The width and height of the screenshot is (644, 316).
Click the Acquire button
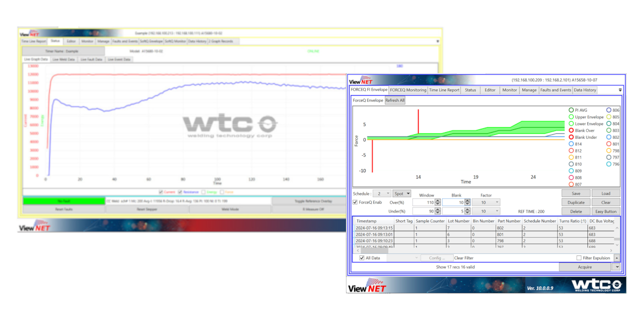tap(585, 267)
